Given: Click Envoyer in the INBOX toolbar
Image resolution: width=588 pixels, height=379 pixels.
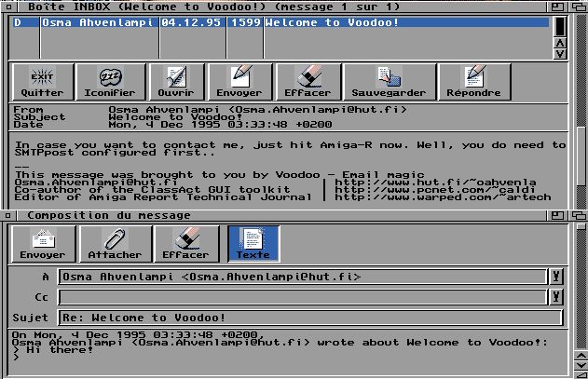Looking at the screenshot, I should pos(240,82).
